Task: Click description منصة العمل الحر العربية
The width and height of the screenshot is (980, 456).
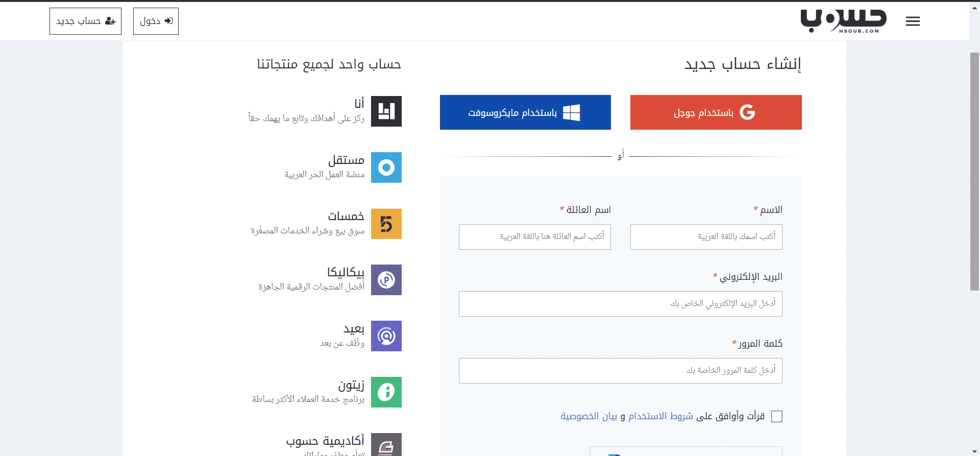Action: pos(325,175)
